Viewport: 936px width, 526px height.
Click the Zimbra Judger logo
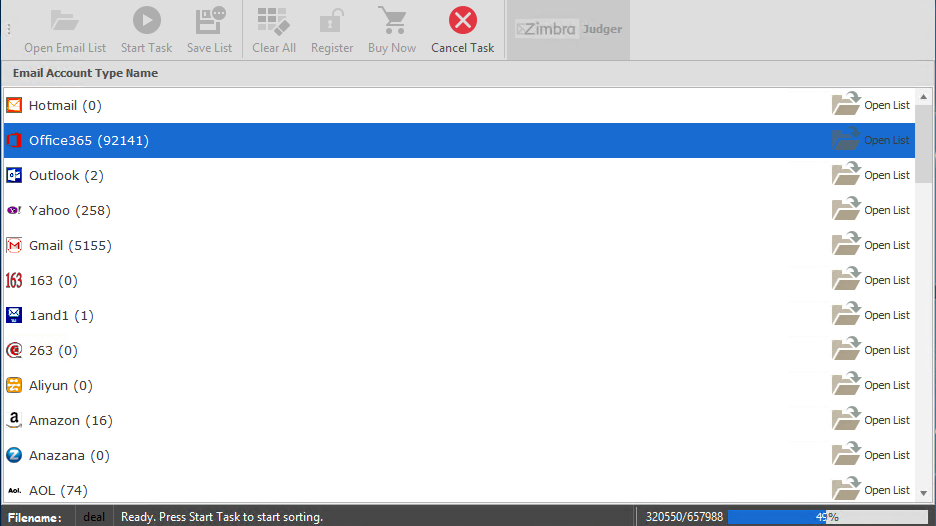click(568, 30)
